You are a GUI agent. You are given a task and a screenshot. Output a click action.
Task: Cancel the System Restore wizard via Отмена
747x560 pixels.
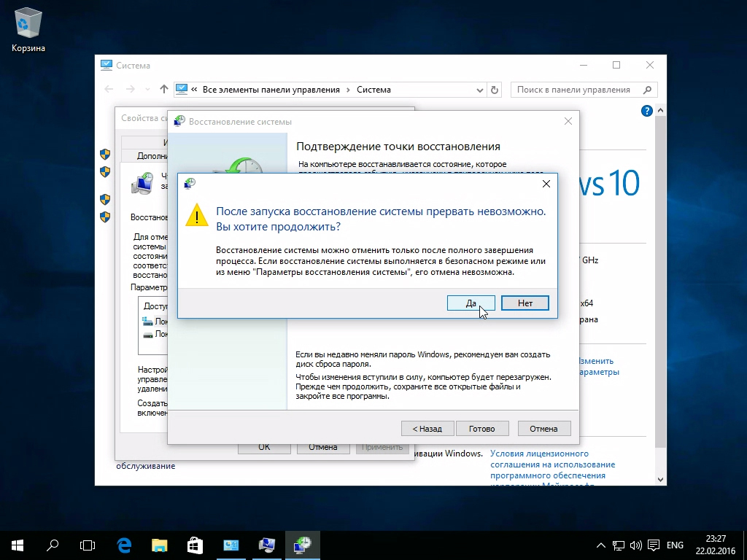pyautogui.click(x=543, y=429)
